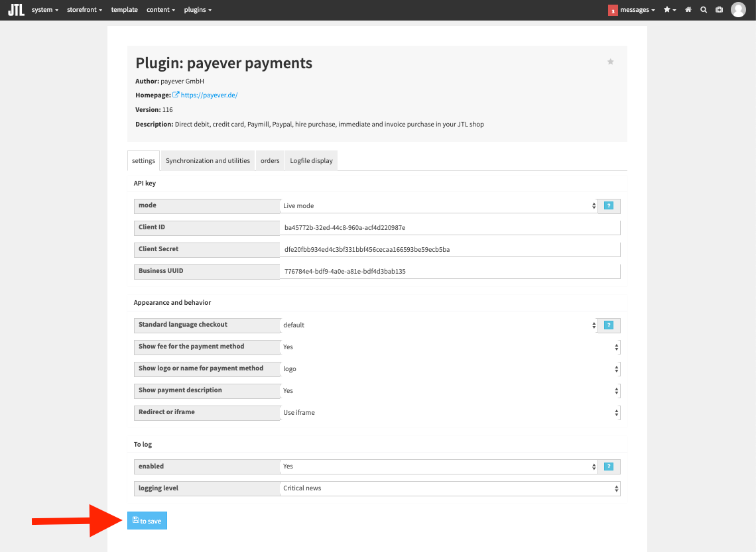Go to the home icon in the top bar
Image resolution: width=756 pixels, height=552 pixels.
[x=688, y=10]
